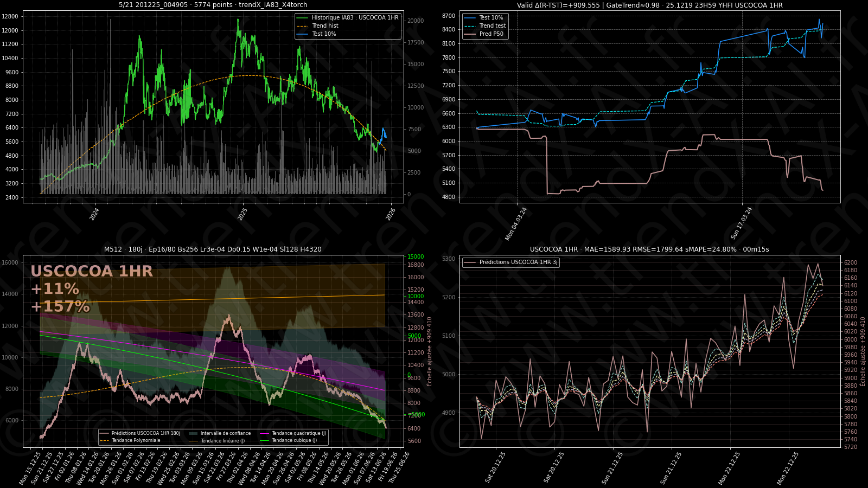This screenshot has height=488, width=868.
Task: Click the 2025 x-axis label
Action: (x=242, y=214)
